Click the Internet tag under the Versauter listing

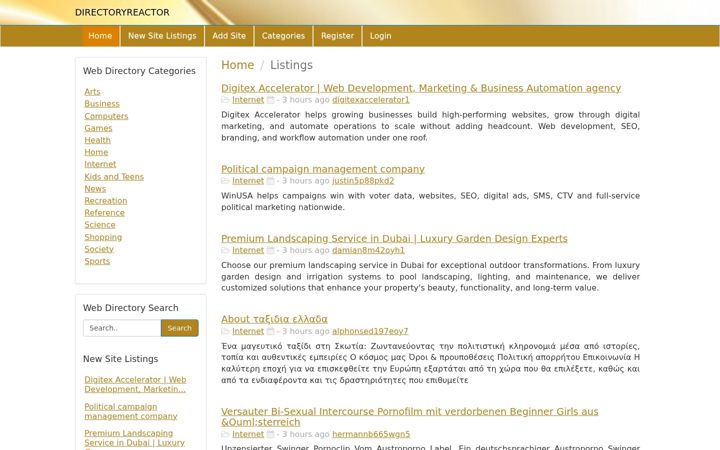tap(248, 434)
